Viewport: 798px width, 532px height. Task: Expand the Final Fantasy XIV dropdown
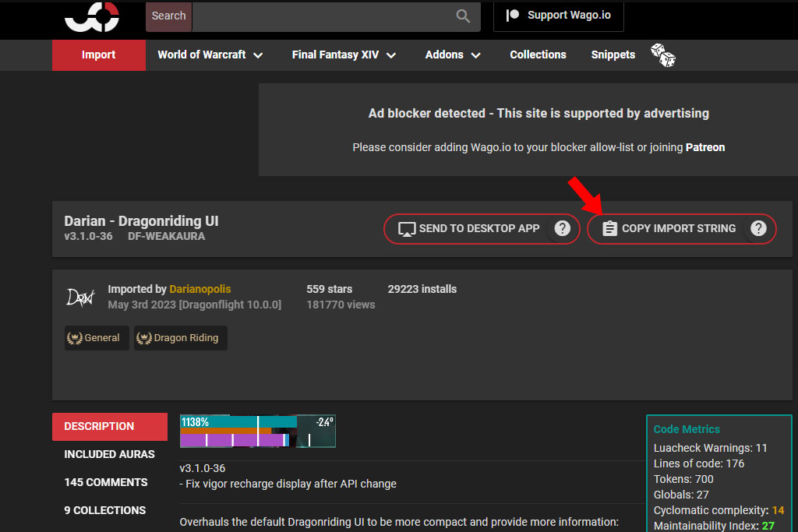(344, 55)
